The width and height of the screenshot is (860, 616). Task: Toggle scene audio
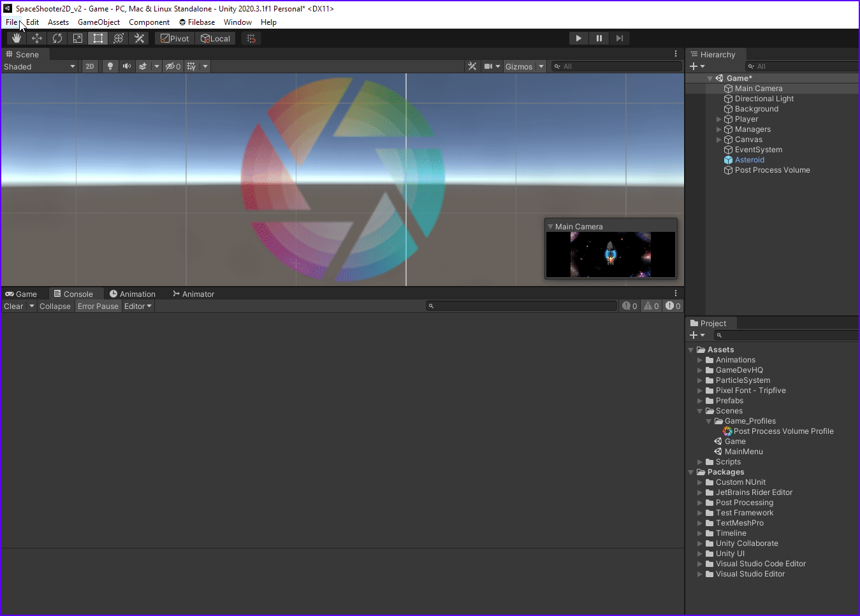point(127,66)
